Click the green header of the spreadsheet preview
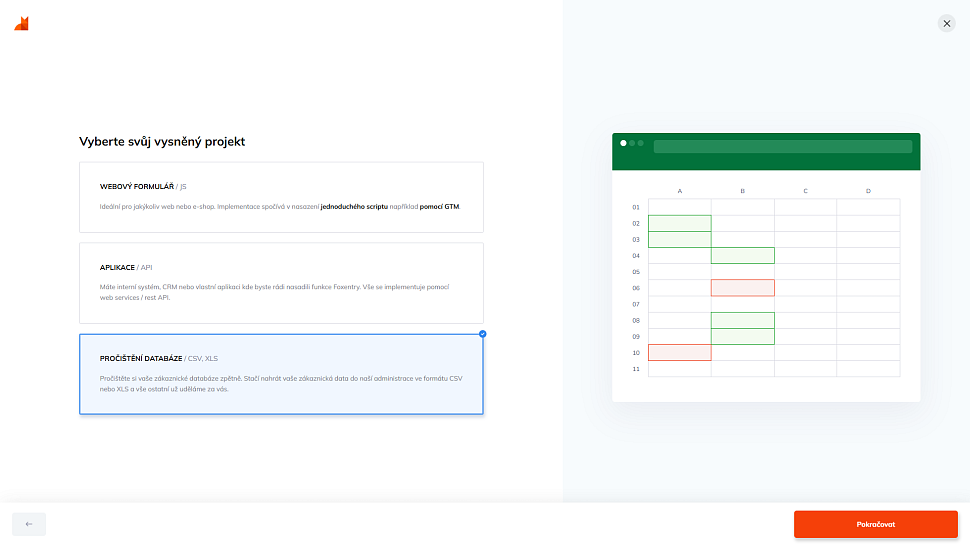This screenshot has width=970, height=546. coord(766,161)
